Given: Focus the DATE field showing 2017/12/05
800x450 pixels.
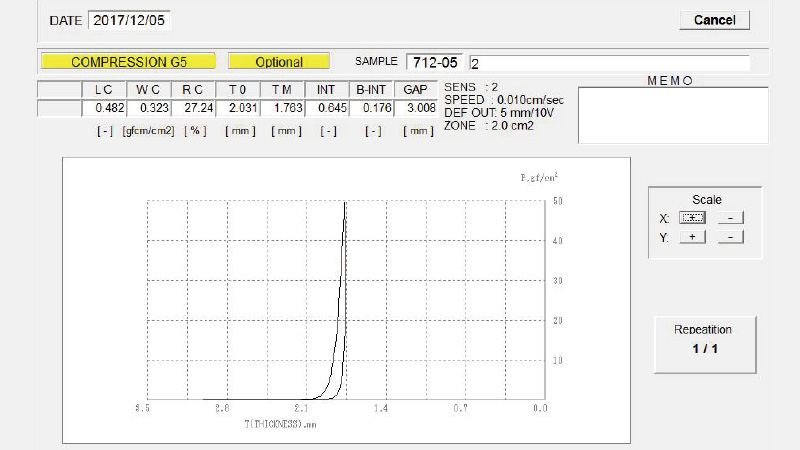Looking at the screenshot, I should pos(130,20).
